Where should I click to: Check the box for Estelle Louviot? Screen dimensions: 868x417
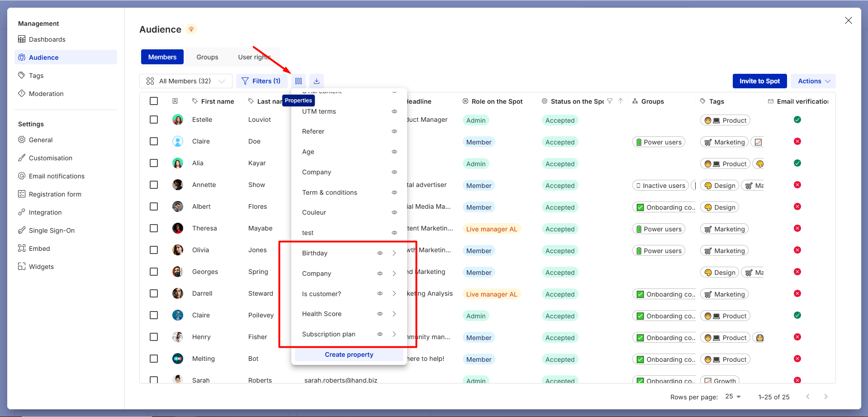154,120
